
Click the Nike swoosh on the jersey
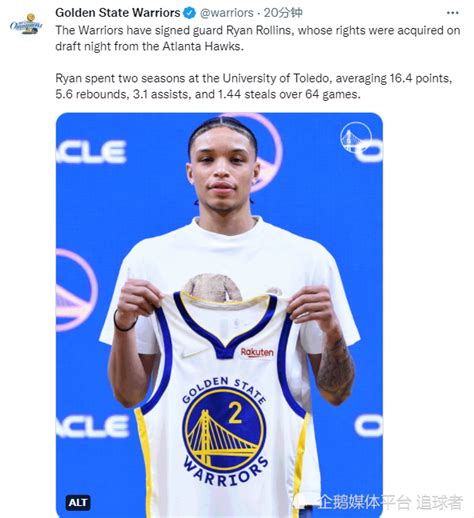pos(192,354)
